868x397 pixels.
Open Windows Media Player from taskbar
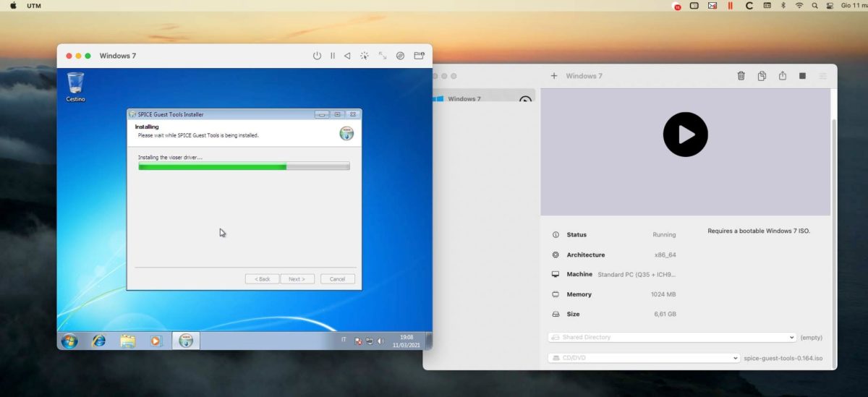point(156,341)
